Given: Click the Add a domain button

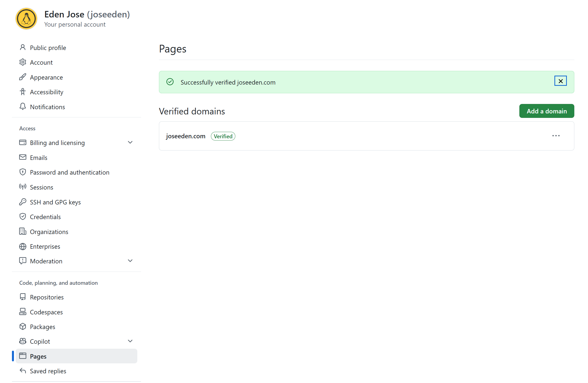Looking at the screenshot, I should [547, 111].
